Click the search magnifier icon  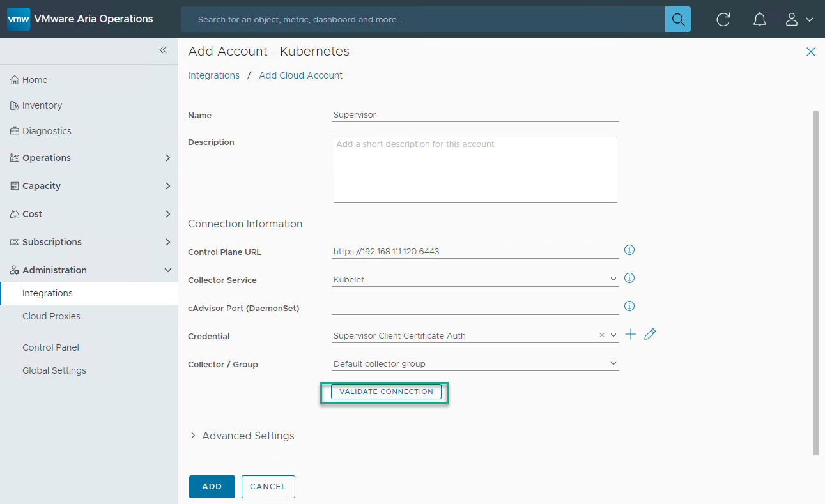677,19
